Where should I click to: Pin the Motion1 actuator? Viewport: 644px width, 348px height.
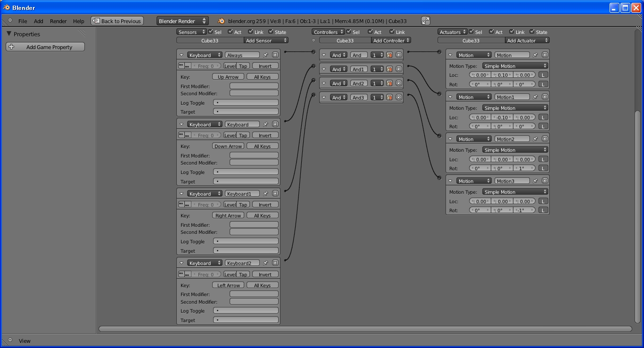coord(536,96)
